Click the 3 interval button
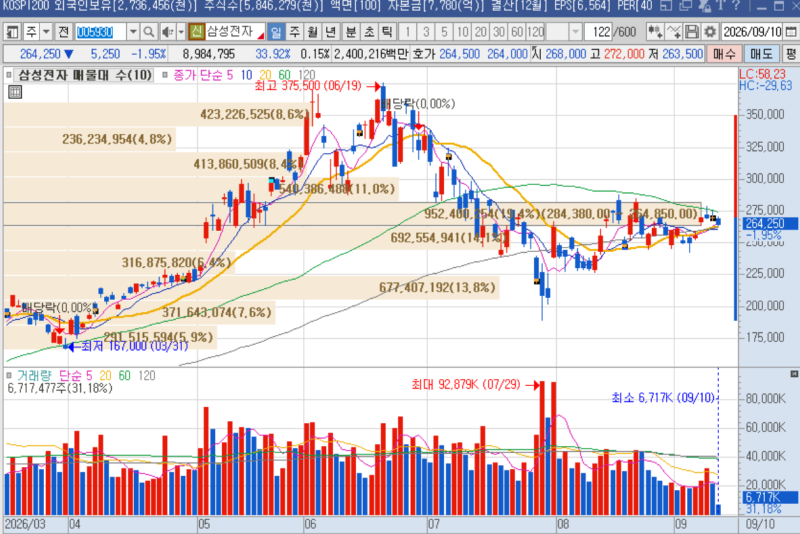 [x=426, y=32]
